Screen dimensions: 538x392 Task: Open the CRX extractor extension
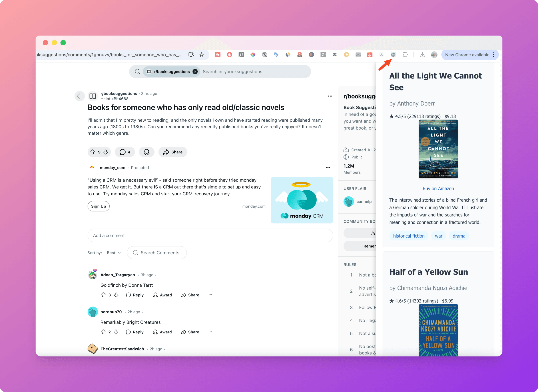pyautogui.click(x=358, y=55)
